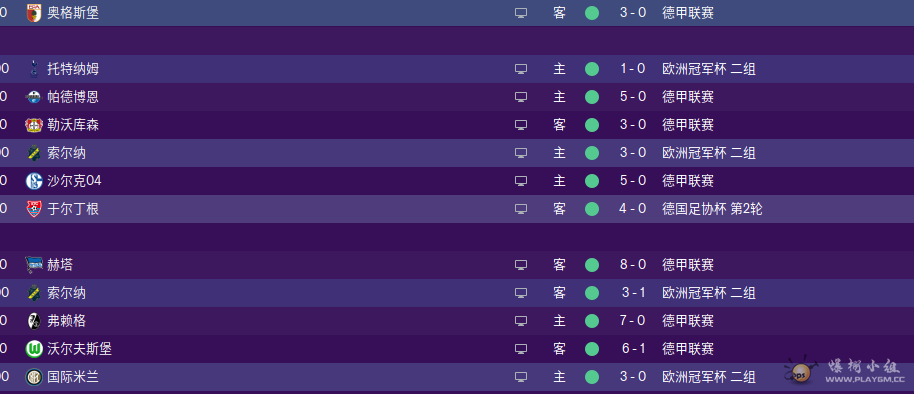Click the Tottenham (托特纳姆) club crest

[x=34, y=69]
